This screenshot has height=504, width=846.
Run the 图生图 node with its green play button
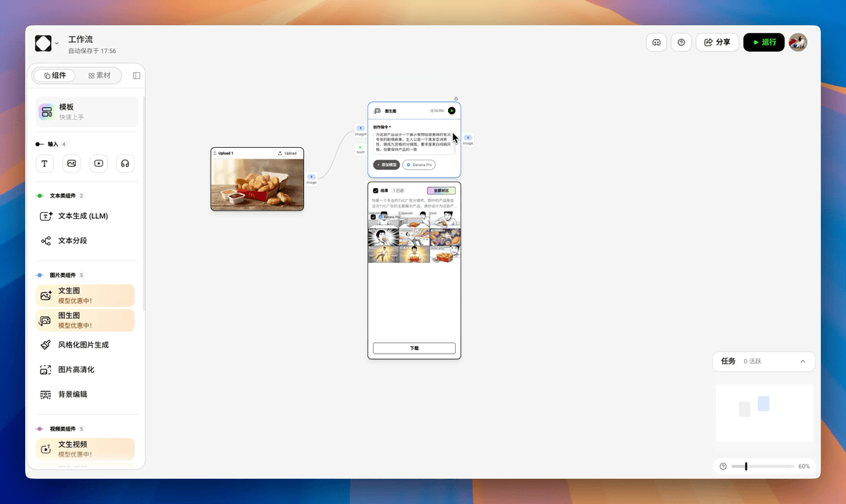pos(452,111)
